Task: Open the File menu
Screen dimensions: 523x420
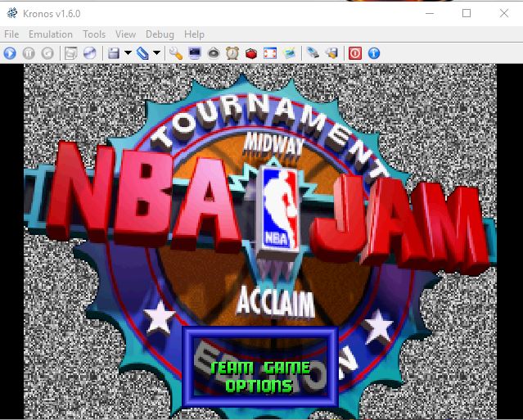Action: click(11, 34)
